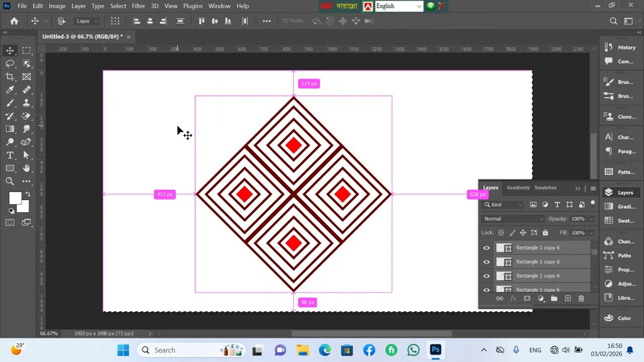The width and height of the screenshot is (644, 362).
Task: Open the Plugins menu
Action: pyautogui.click(x=193, y=6)
